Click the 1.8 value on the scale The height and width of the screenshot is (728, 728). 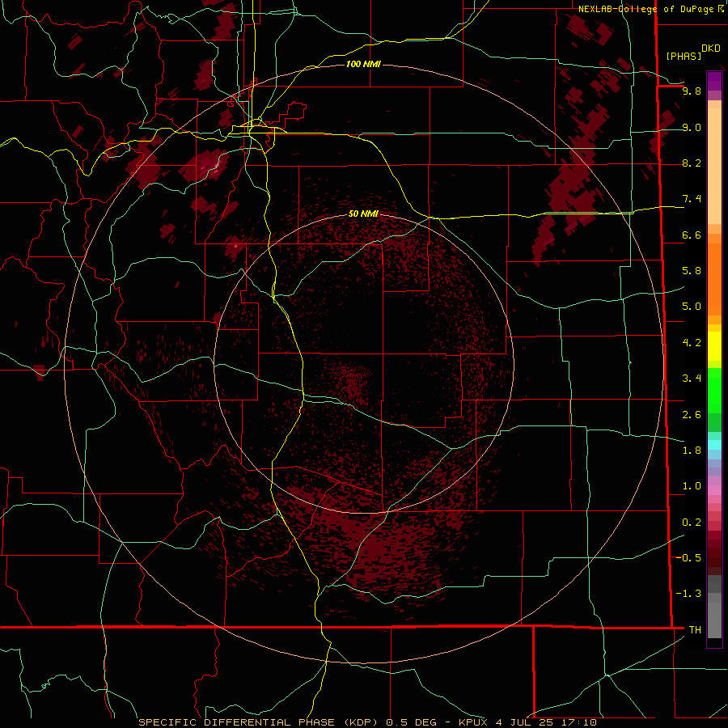692,451
